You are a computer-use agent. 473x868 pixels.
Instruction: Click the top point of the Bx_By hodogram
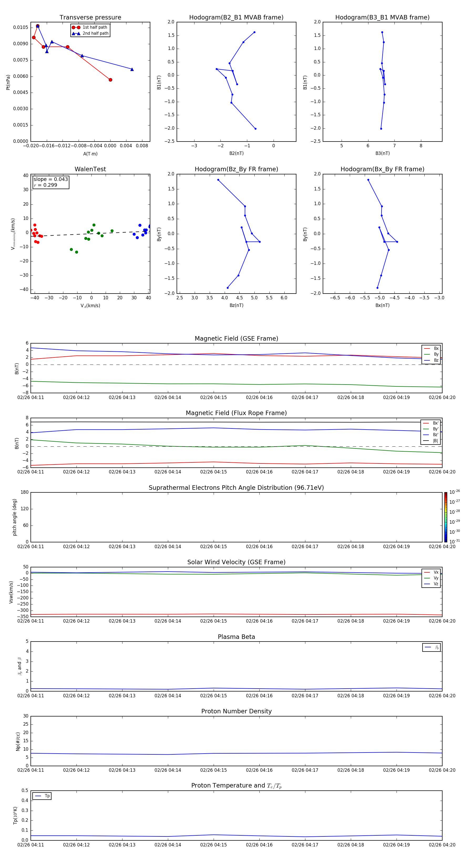point(368,180)
